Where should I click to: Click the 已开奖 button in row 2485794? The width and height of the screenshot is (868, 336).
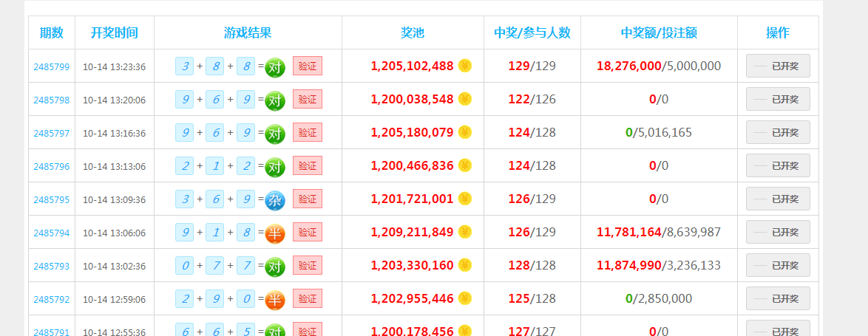point(778,232)
